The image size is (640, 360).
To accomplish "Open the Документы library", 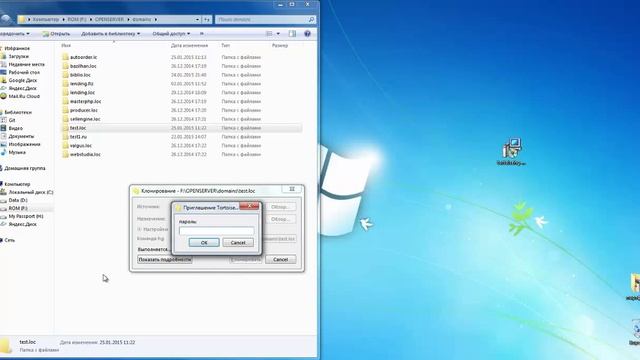I will [21, 136].
